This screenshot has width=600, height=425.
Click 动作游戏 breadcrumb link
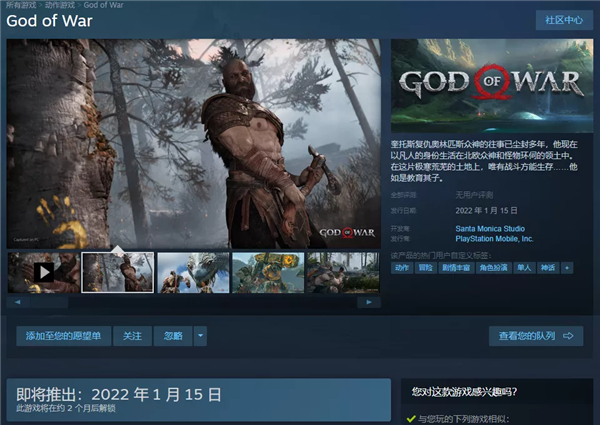tap(60, 5)
